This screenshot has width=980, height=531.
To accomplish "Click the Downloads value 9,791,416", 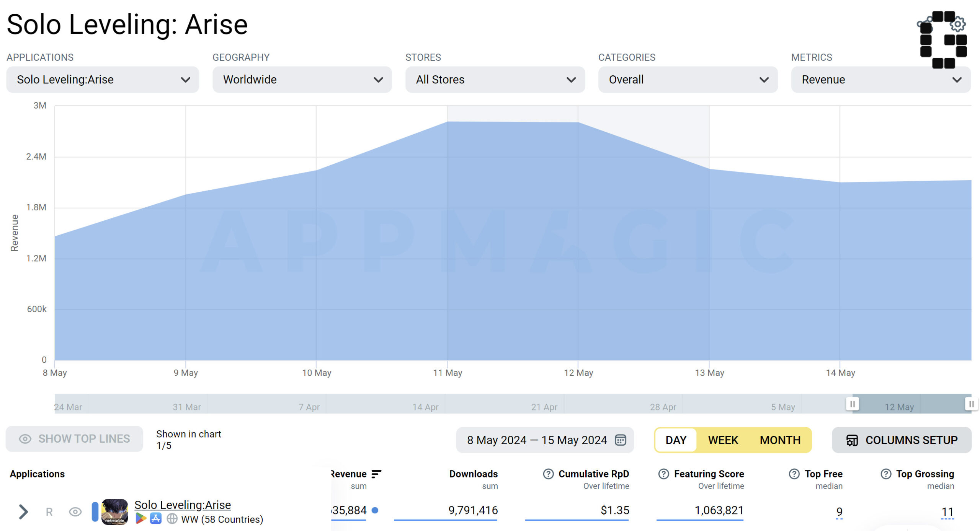I will [x=473, y=510].
